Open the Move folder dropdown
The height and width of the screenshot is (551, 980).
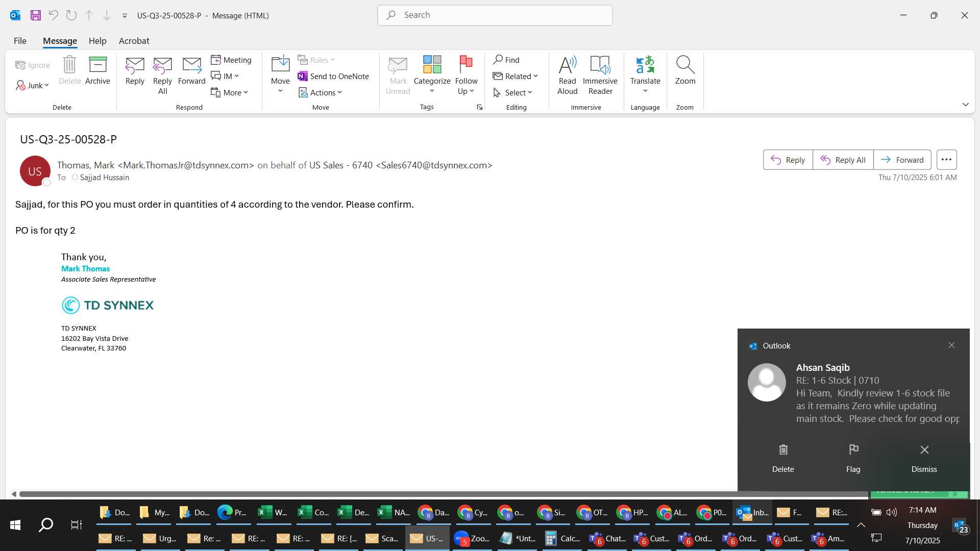(x=280, y=74)
